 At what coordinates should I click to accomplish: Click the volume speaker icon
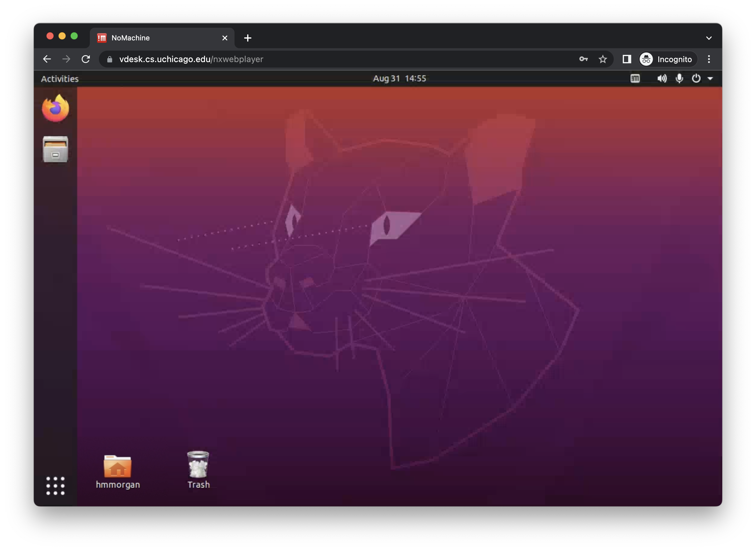point(662,78)
